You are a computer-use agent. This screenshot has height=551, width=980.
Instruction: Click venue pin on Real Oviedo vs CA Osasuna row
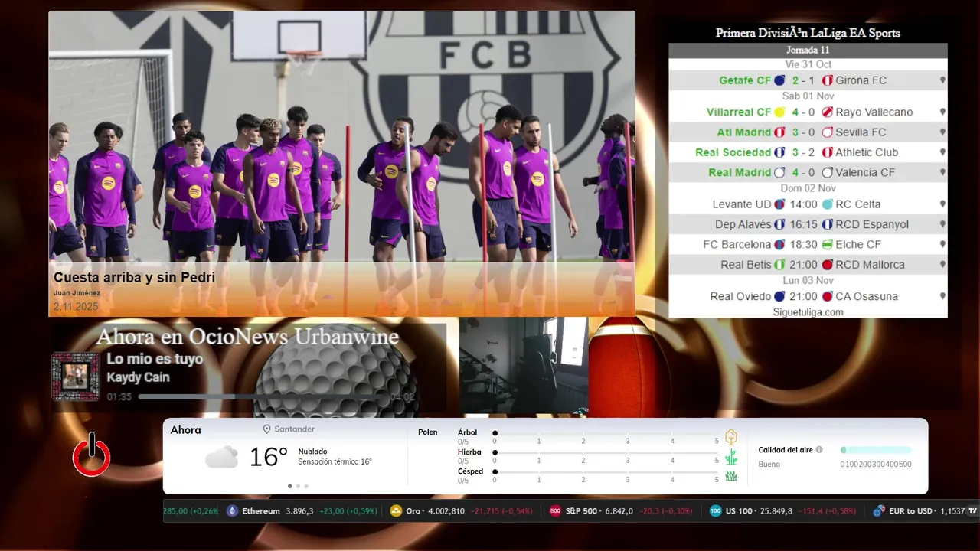942,297
